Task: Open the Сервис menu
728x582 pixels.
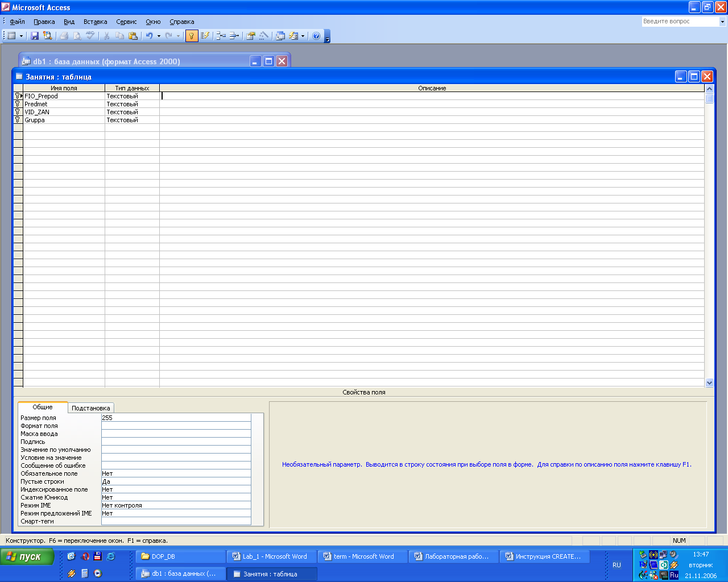Action: (x=126, y=22)
